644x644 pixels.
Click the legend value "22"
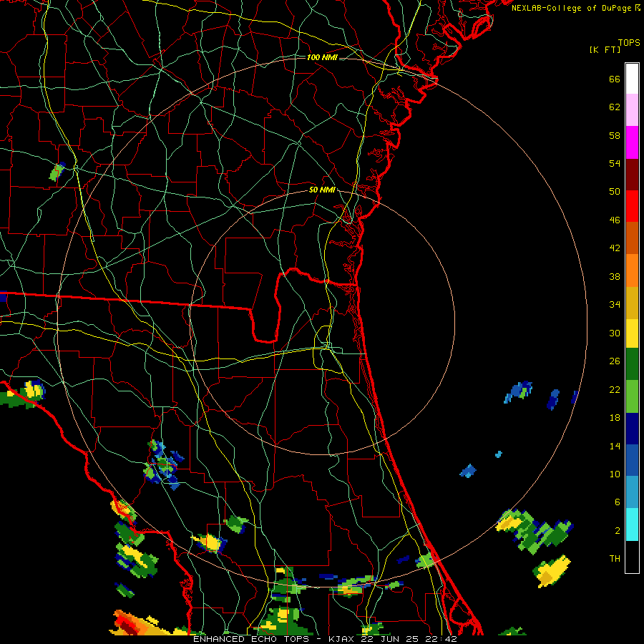pos(615,389)
